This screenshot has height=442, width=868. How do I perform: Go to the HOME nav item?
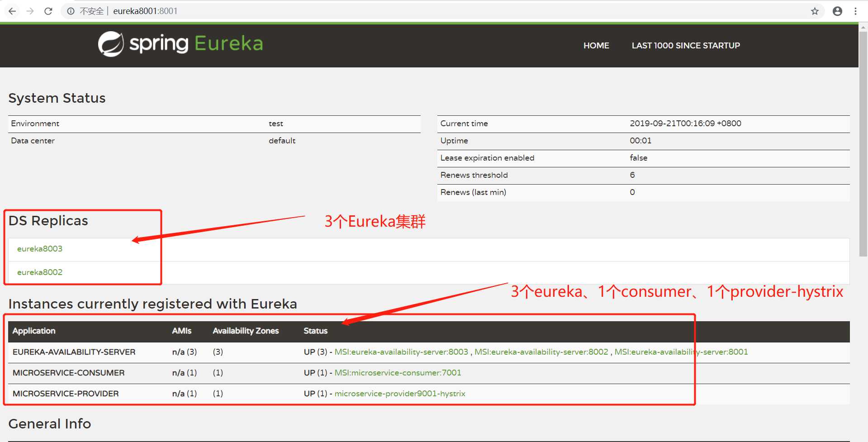pos(596,45)
